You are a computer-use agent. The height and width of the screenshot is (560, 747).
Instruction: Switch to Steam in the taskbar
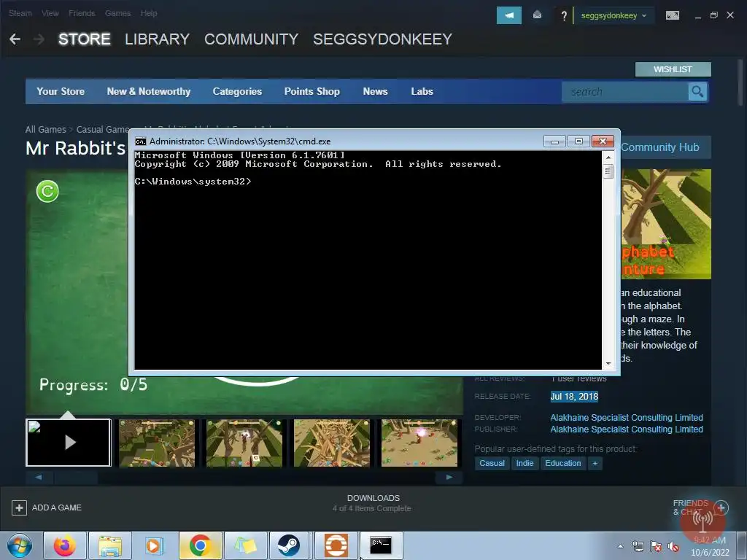pyautogui.click(x=289, y=545)
